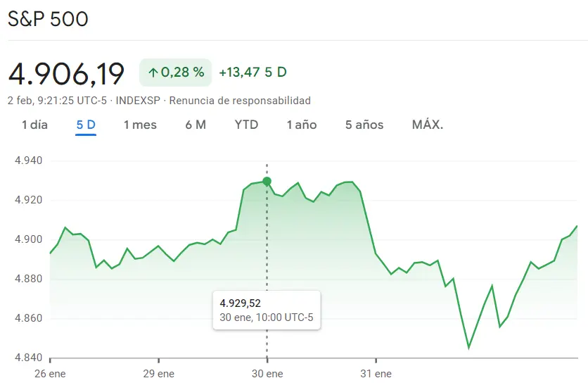This screenshot has height=390, width=588.
Task: Open the YTD chart view
Action: point(246,125)
